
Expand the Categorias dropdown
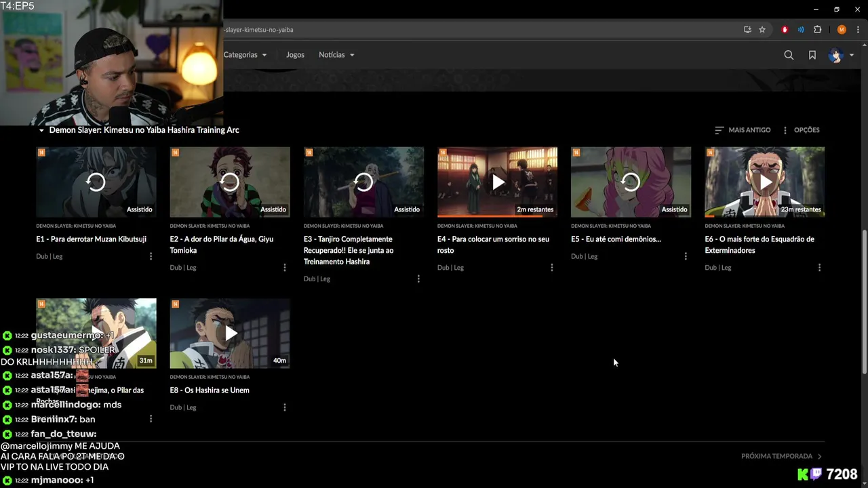(245, 55)
